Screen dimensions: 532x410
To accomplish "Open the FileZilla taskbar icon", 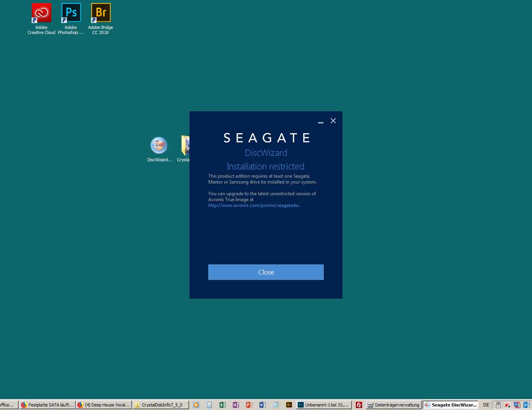I will tap(359, 405).
